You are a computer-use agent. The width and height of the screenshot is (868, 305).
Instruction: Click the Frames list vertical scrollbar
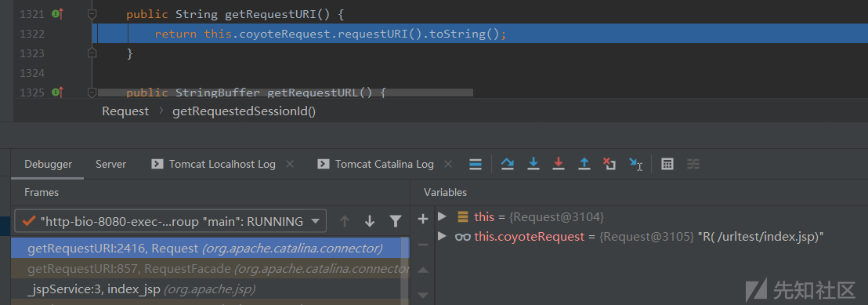tap(406, 271)
